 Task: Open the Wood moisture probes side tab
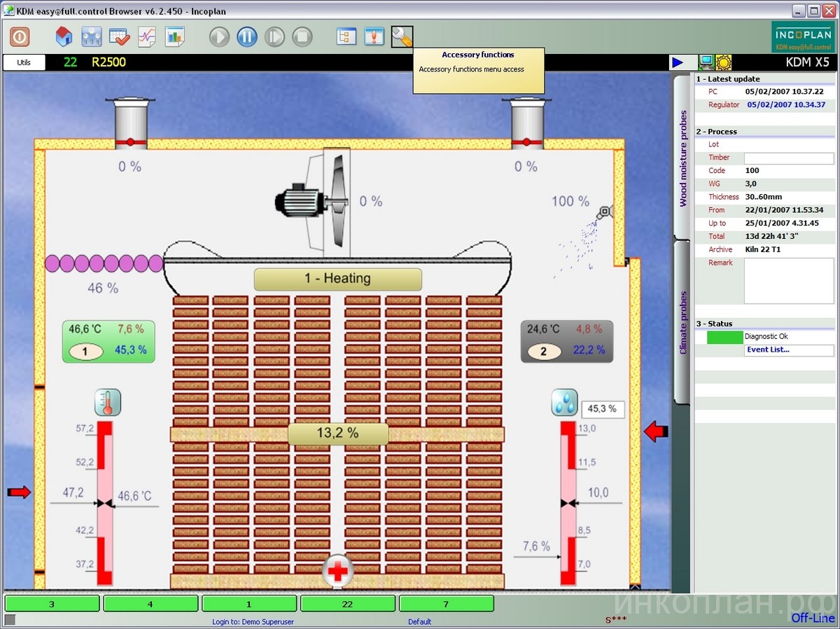682,158
